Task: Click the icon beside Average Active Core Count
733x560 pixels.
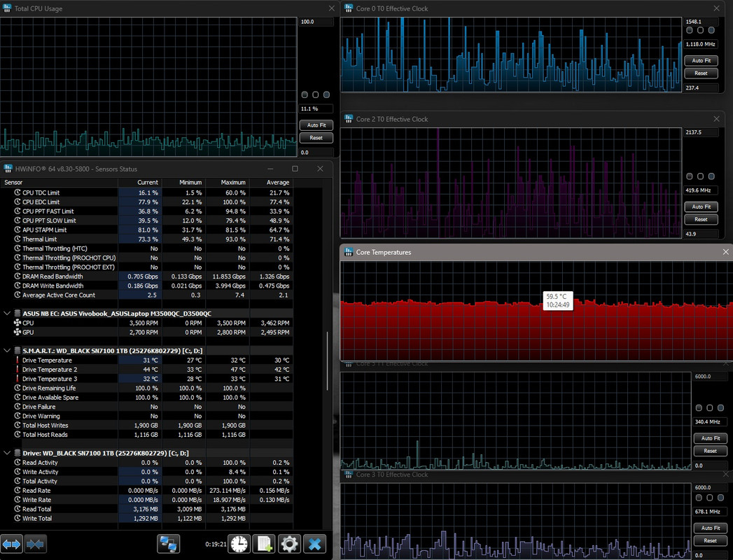Action: pyautogui.click(x=18, y=295)
